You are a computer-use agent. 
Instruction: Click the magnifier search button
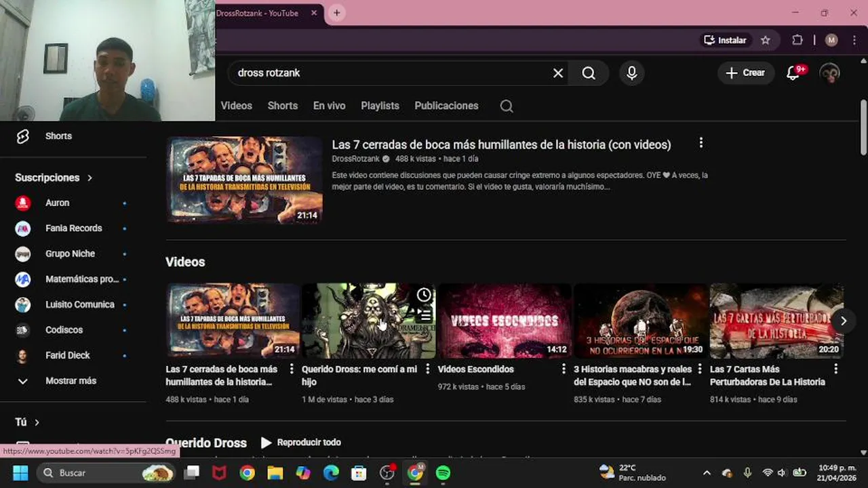(x=589, y=73)
